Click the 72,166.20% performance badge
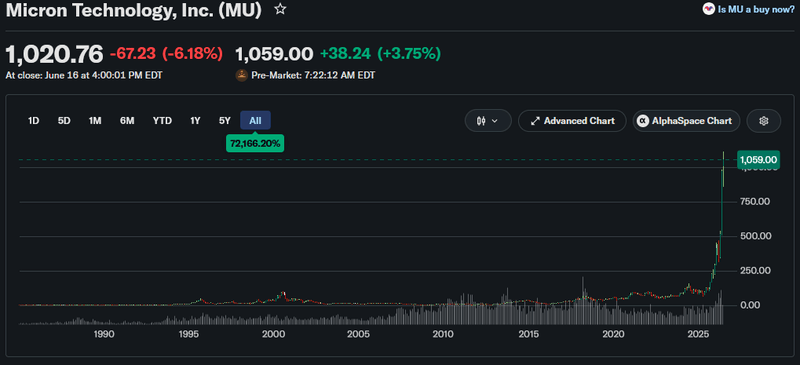This screenshot has height=365, width=800. pos(255,144)
